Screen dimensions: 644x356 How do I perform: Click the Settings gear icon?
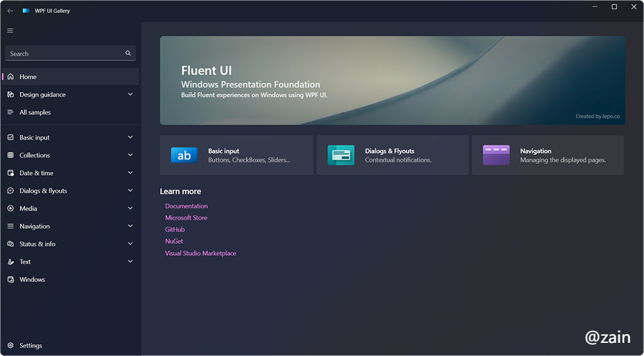tap(10, 346)
